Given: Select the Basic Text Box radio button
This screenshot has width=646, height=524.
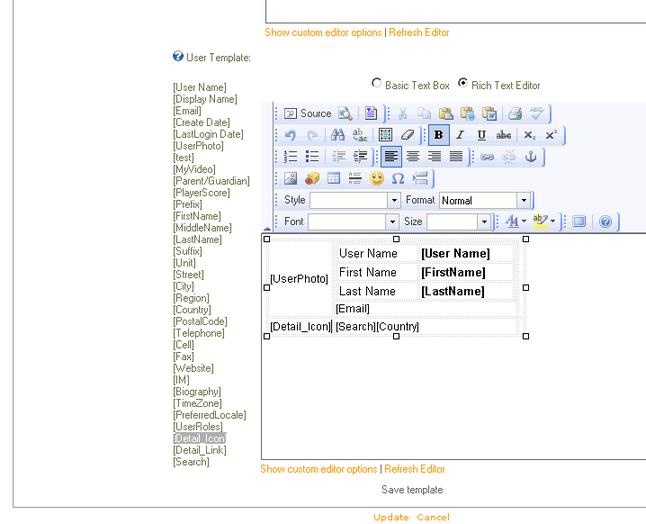Looking at the screenshot, I should 376,83.
